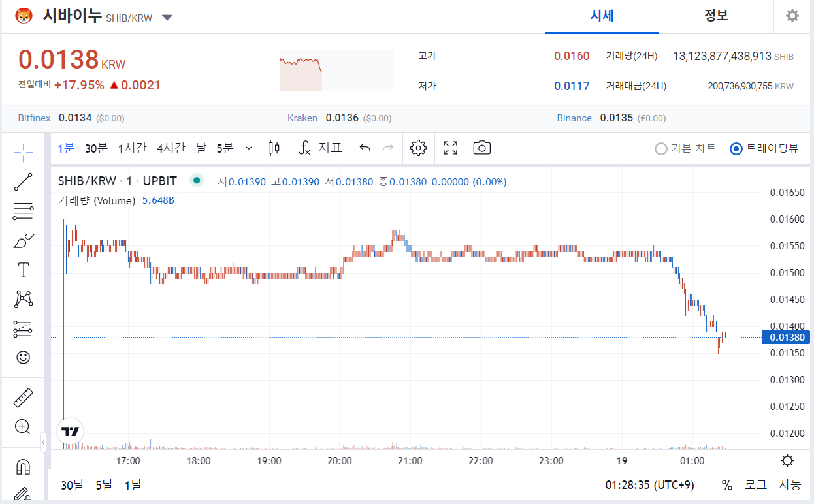Click the 0.0138 KRW main price

(72, 60)
